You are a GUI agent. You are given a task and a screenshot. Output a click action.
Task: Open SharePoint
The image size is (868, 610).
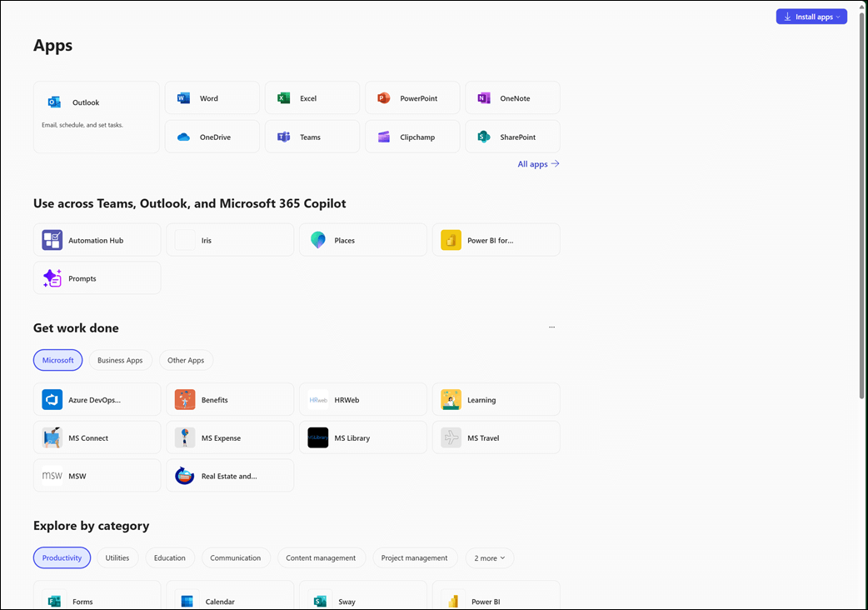click(511, 136)
